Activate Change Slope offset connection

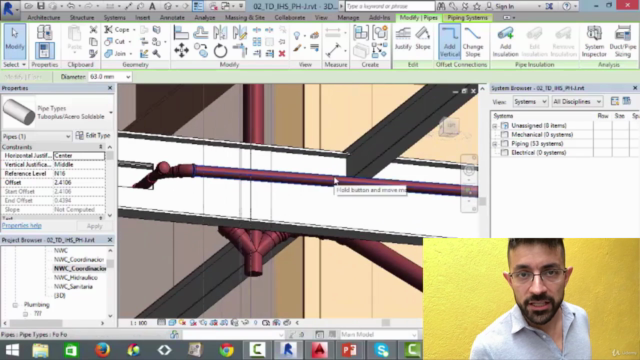(473, 42)
